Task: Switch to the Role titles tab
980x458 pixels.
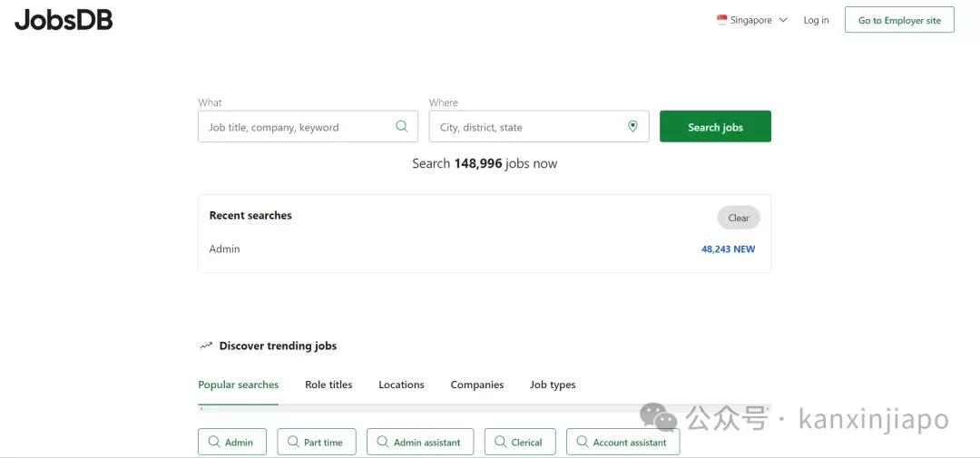Action: 328,385
